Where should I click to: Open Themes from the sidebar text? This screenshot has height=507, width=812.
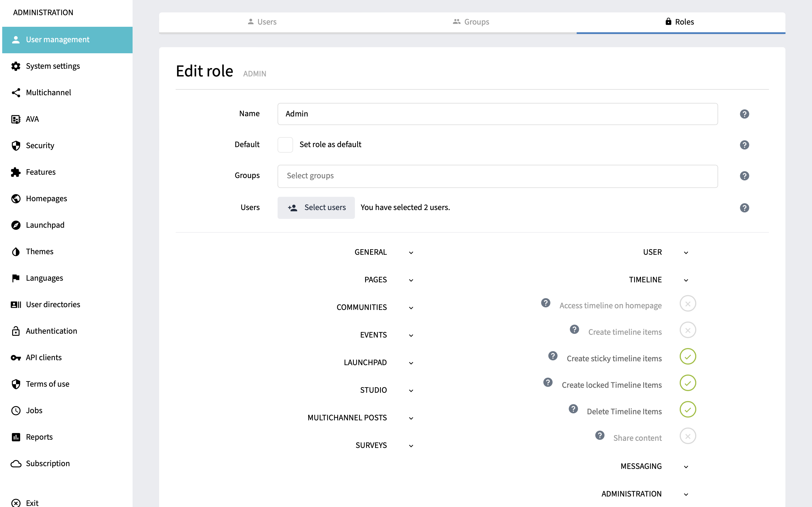(39, 251)
